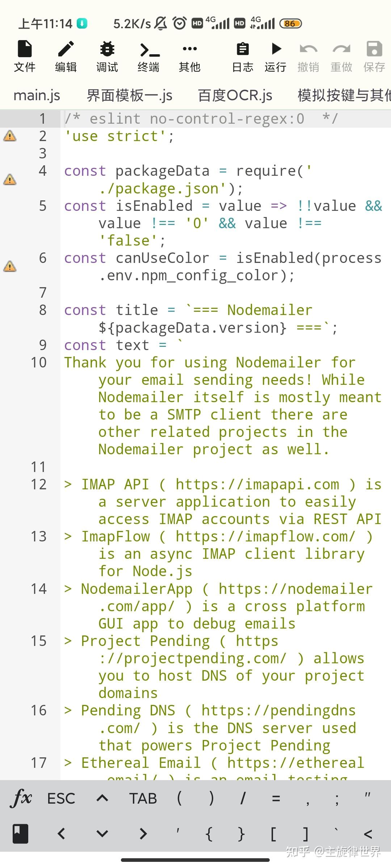Click the 撤销 (Undo) arrow icon
391x868 pixels.
[308, 56]
